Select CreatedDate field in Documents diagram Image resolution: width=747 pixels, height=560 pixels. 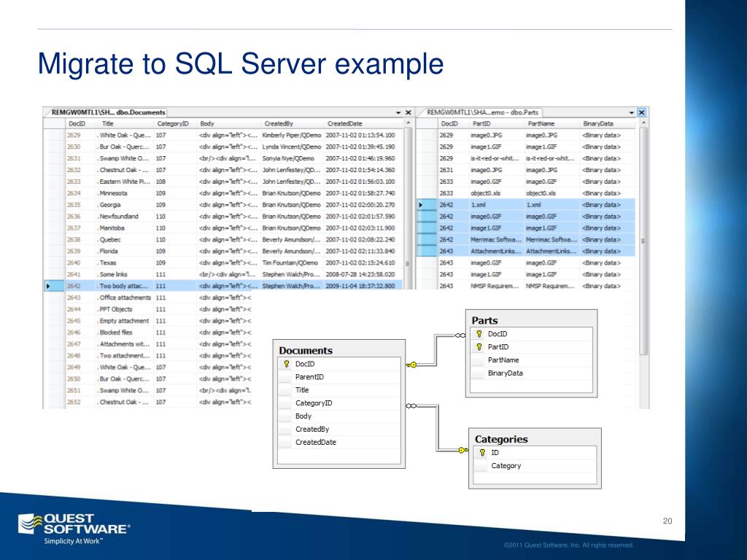[339, 443]
